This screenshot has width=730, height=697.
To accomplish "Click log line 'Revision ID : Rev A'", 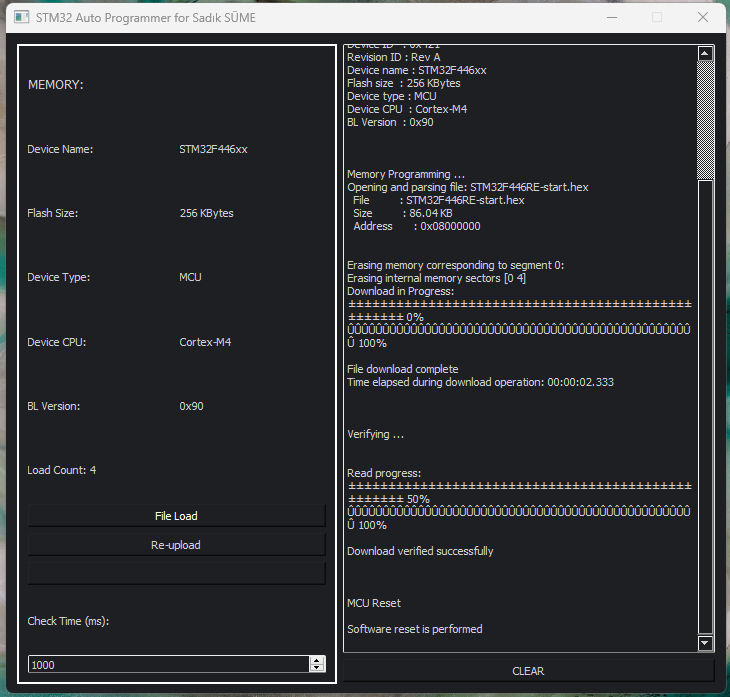I will [394, 57].
